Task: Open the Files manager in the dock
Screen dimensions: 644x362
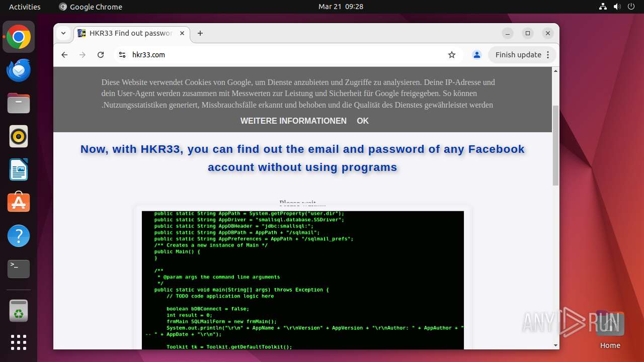Action: pos(19,104)
